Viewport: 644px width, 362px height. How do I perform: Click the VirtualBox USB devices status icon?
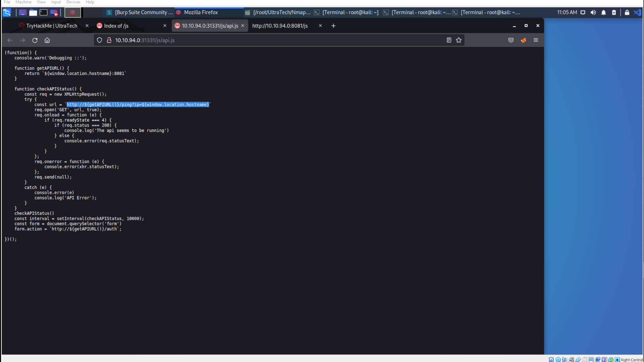pyautogui.click(x=578, y=359)
